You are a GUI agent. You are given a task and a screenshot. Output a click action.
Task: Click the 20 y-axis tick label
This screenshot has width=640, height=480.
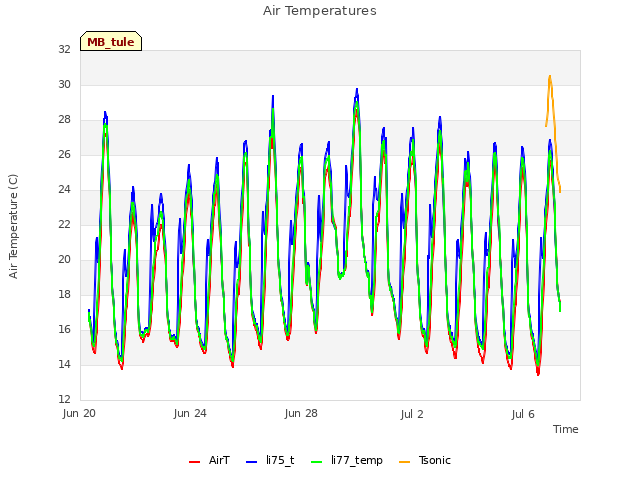pos(64,260)
